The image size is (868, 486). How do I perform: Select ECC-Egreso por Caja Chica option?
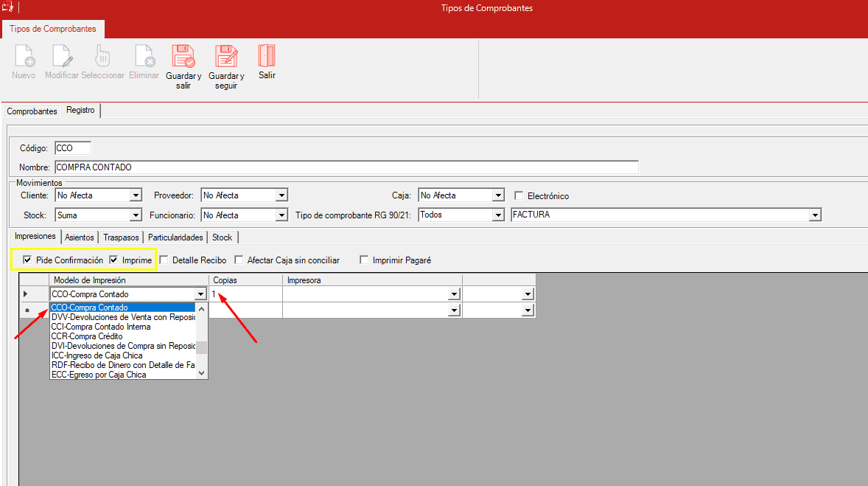[x=122, y=375]
